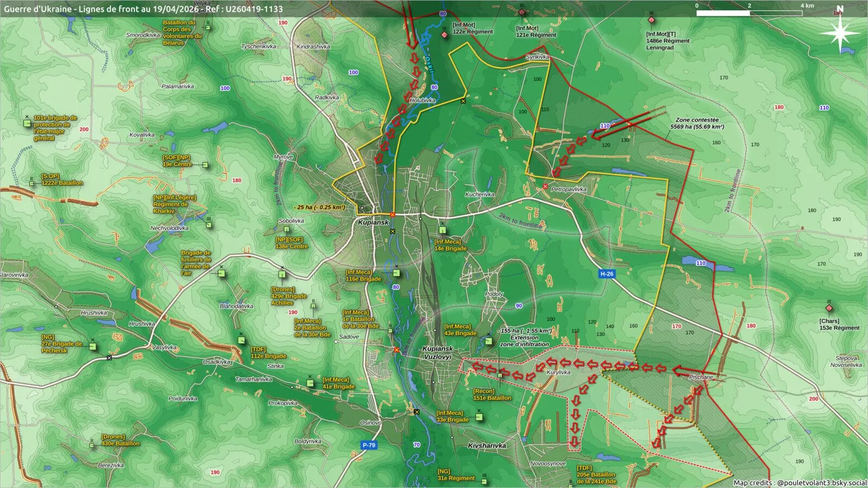Click the orange X bridge marker near Sadove
The height and width of the screenshot is (488, 868).
coord(397,350)
